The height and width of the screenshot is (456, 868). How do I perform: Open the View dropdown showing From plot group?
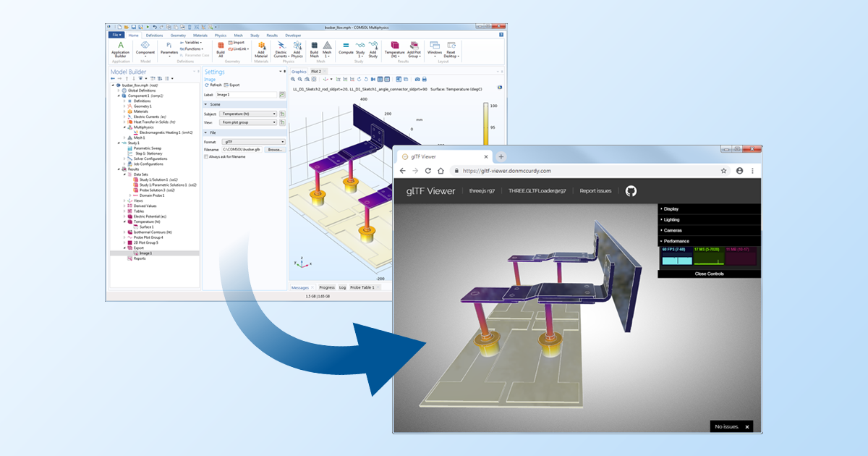pos(249,122)
